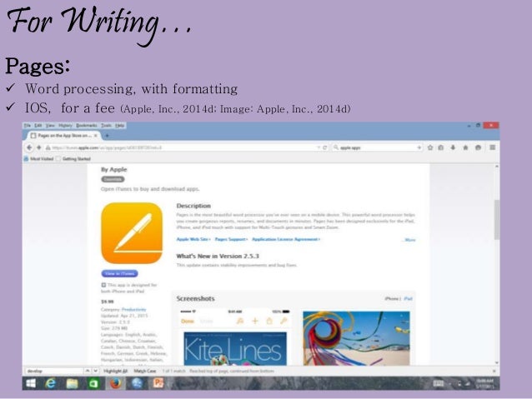Toggle Highlight All in find bar

[115, 372]
